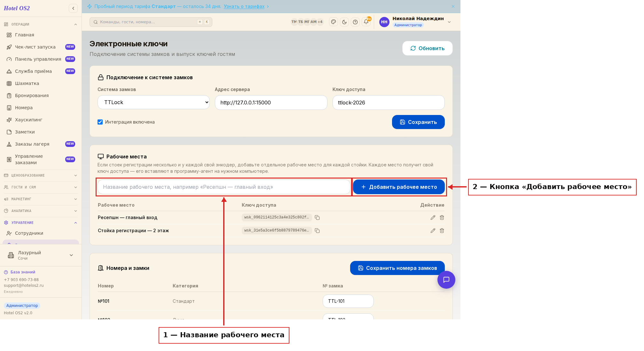Edit the Ресепшн — главный вход workplace
Viewport: 644px width, 351px height.
[x=433, y=217]
